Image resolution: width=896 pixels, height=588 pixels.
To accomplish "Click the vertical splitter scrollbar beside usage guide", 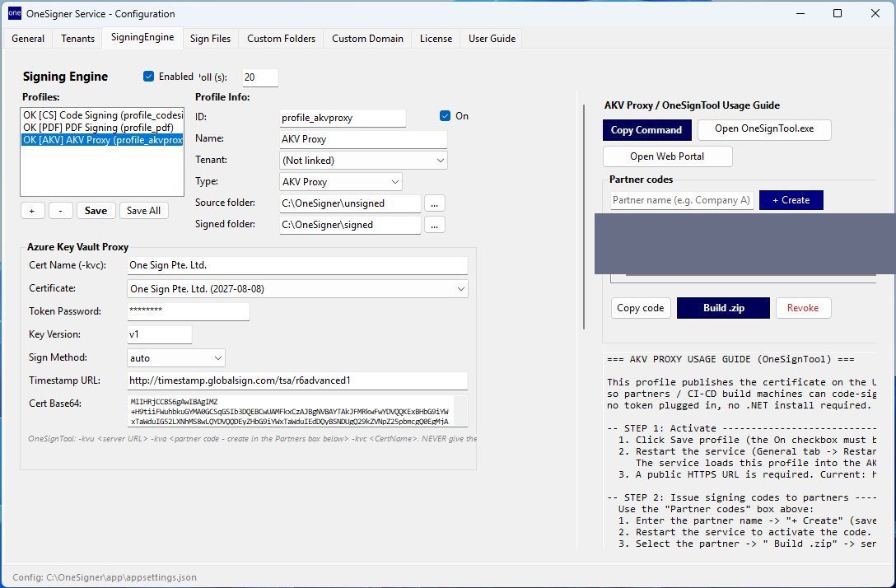I will coord(583,217).
